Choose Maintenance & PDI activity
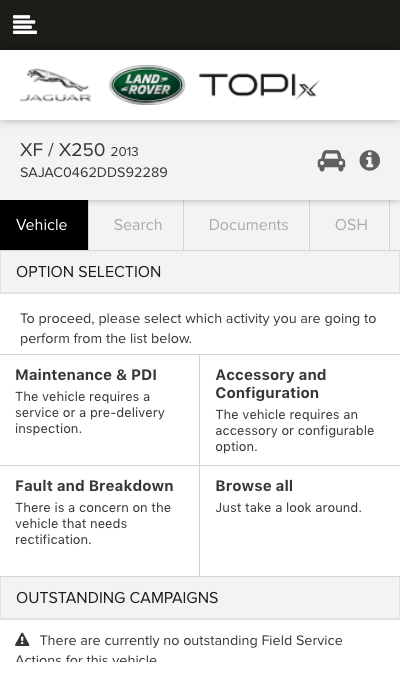Viewport: 400px width, 682px height. (100, 410)
